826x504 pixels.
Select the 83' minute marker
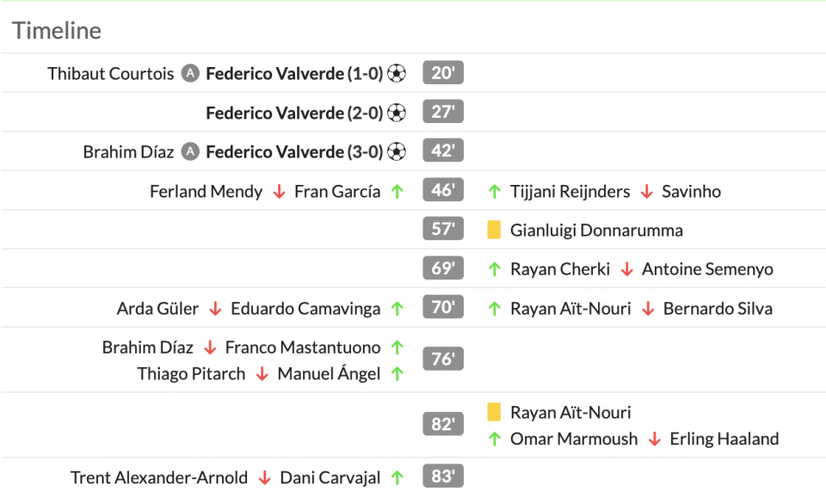[443, 477]
